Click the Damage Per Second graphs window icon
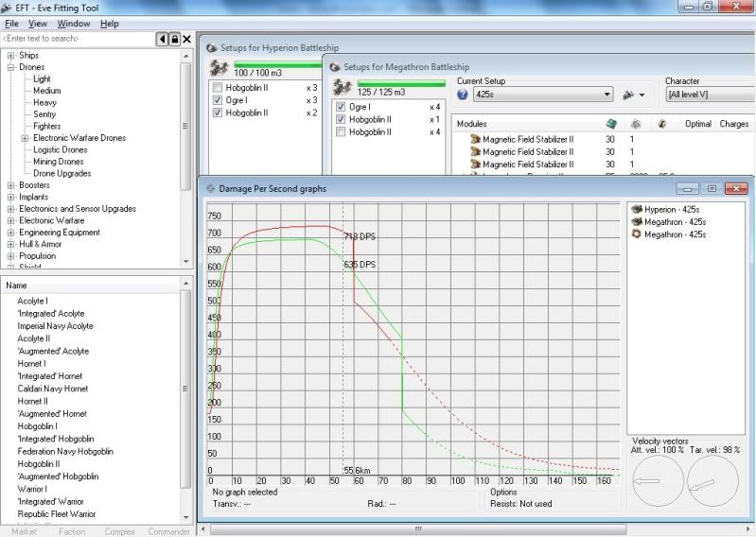Viewport: 756px width, 537px height. (x=210, y=188)
